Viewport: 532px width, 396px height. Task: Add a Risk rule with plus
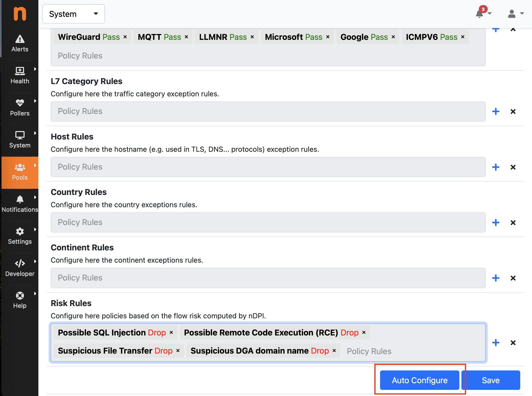pyautogui.click(x=496, y=343)
